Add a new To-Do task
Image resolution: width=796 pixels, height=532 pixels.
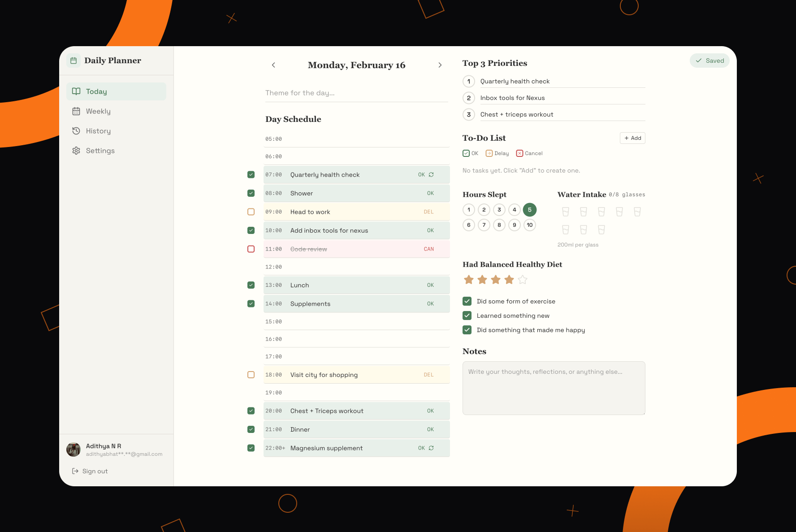[x=632, y=138]
